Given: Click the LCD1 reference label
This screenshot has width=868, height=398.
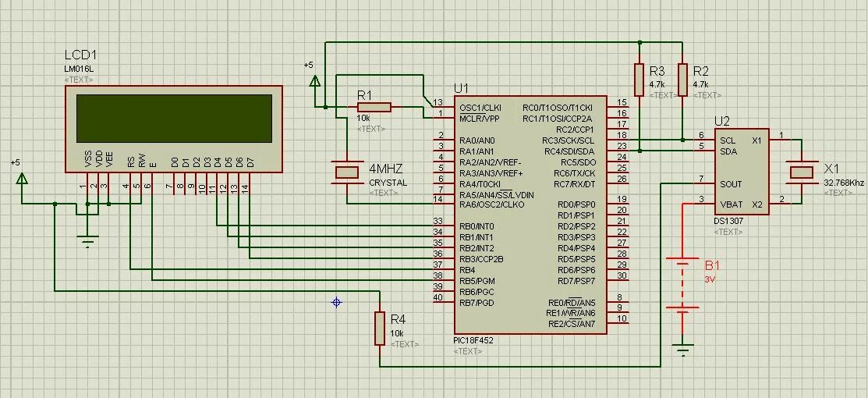Looking at the screenshot, I should [81, 55].
